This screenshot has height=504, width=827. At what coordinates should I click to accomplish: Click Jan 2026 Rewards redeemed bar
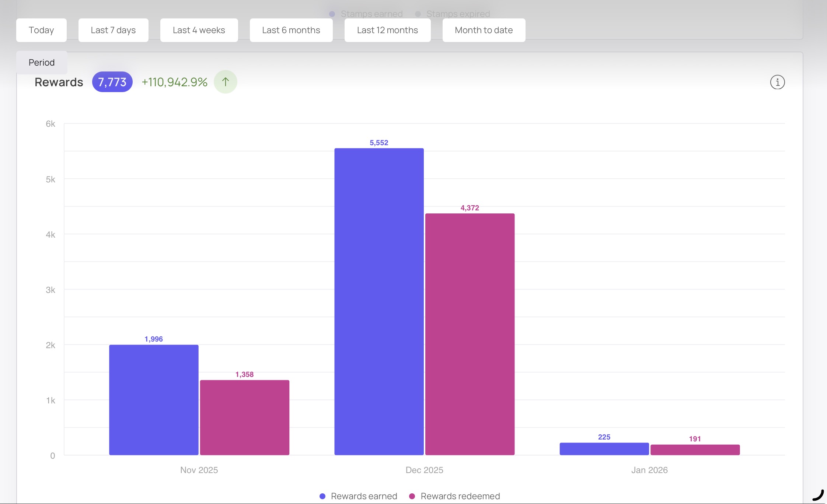(695, 450)
